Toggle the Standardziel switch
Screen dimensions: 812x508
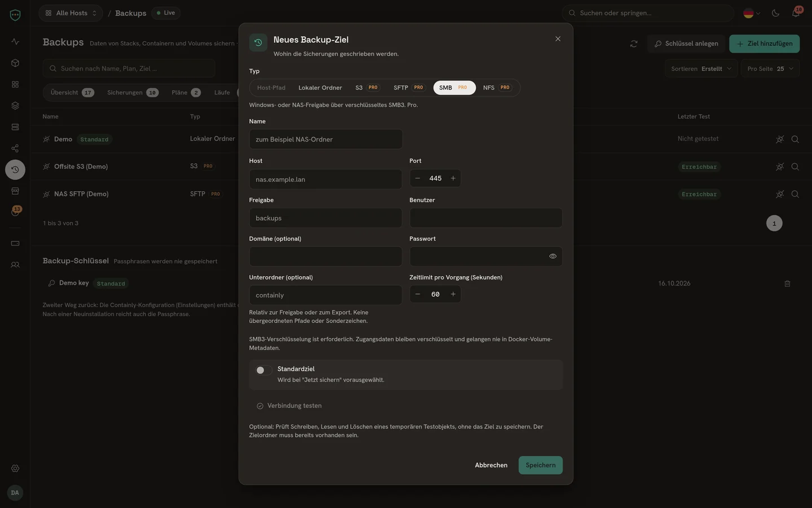[x=263, y=370]
